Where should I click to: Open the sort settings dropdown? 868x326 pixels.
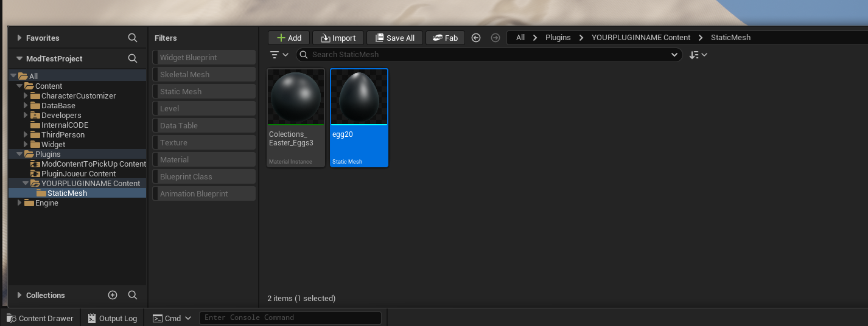[698, 55]
